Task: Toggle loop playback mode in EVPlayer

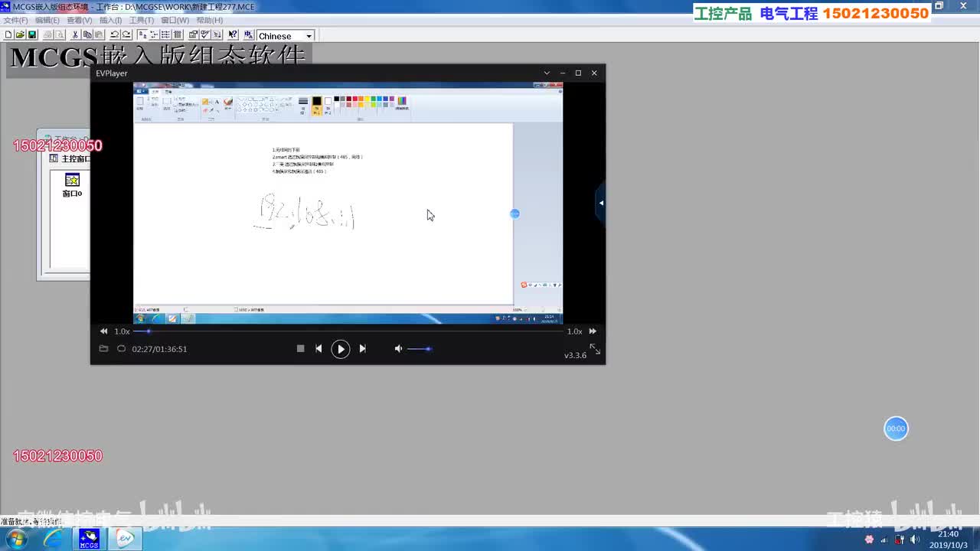Action: click(x=121, y=349)
